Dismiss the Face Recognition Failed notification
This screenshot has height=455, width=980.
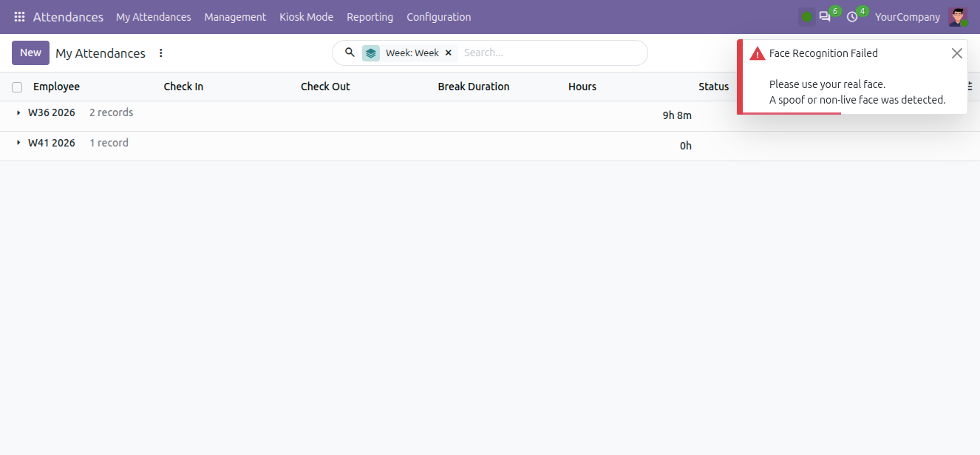(957, 53)
